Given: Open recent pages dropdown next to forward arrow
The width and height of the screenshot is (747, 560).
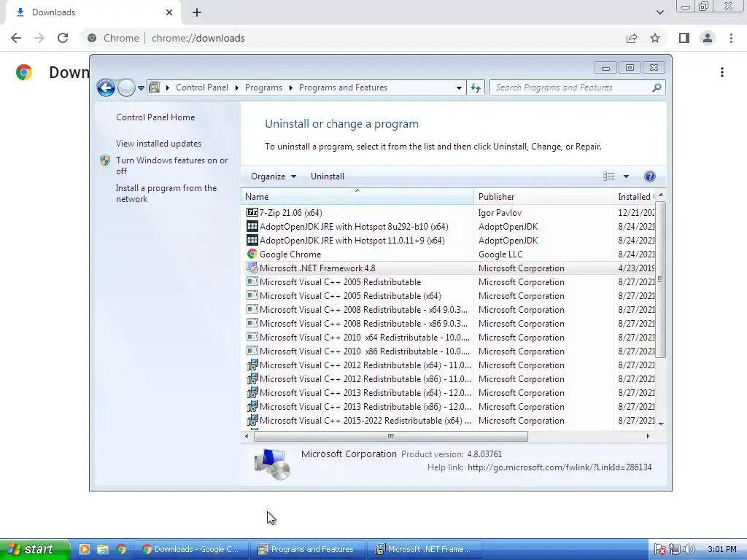Looking at the screenshot, I should [x=141, y=87].
